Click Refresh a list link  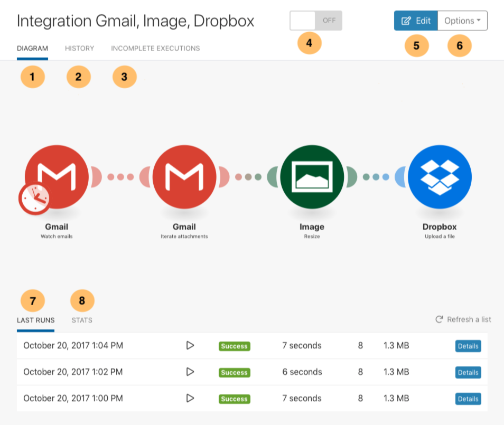click(x=463, y=319)
